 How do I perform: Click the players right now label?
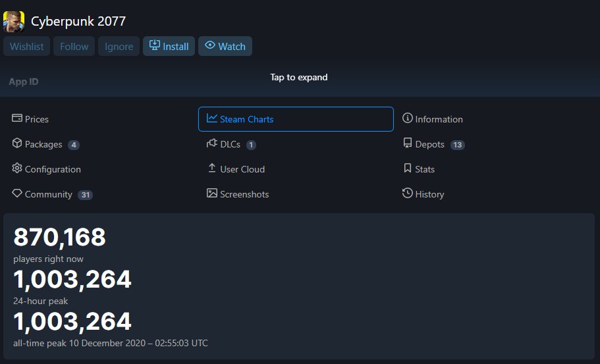click(48, 259)
